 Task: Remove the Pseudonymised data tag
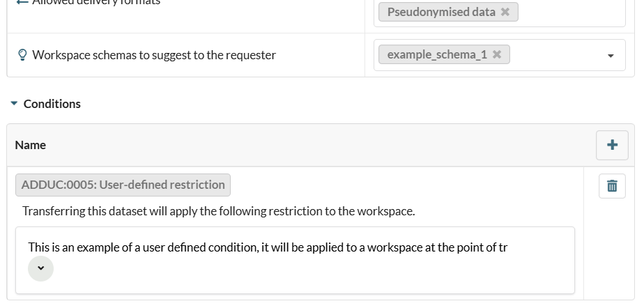click(505, 12)
